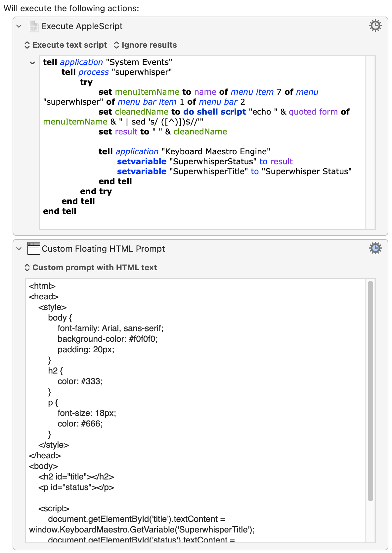The width and height of the screenshot is (392, 553).
Task: Click the 'tell application "Keyboard Maestro Engine"' line
Action: (184, 152)
